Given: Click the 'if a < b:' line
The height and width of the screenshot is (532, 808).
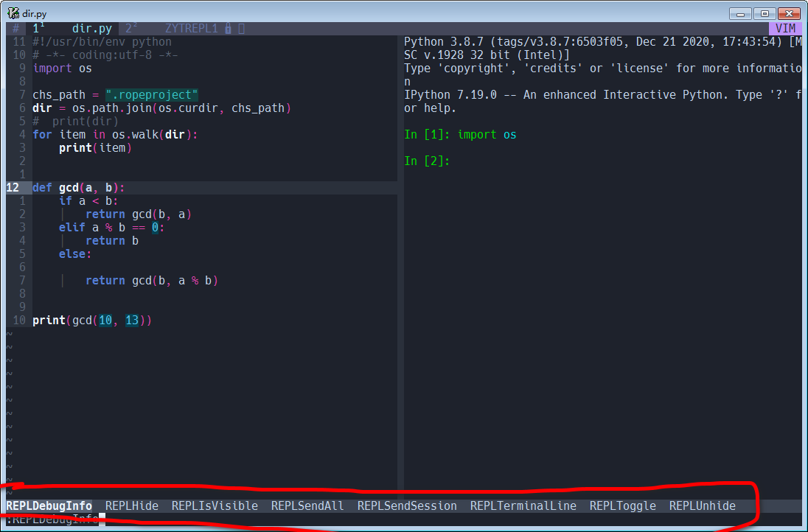Looking at the screenshot, I should [88, 201].
